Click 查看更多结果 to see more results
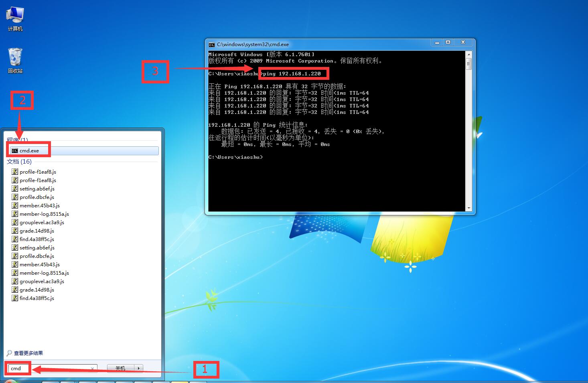The height and width of the screenshot is (383, 588). pos(28,353)
